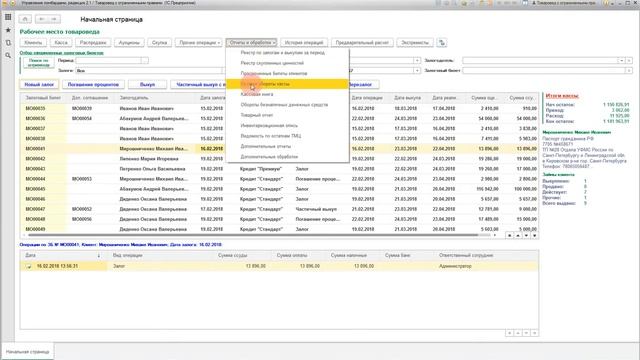Jump to first row of operations table

(509, 333)
